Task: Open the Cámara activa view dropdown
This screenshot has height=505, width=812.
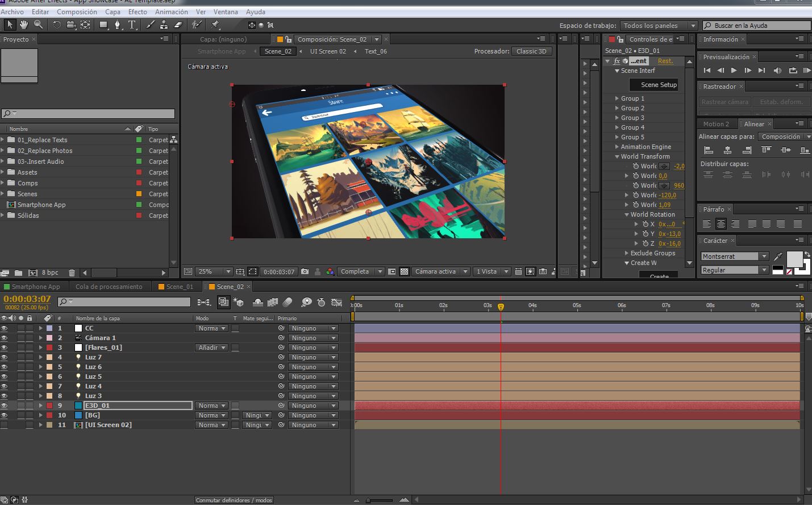Action: tap(441, 272)
